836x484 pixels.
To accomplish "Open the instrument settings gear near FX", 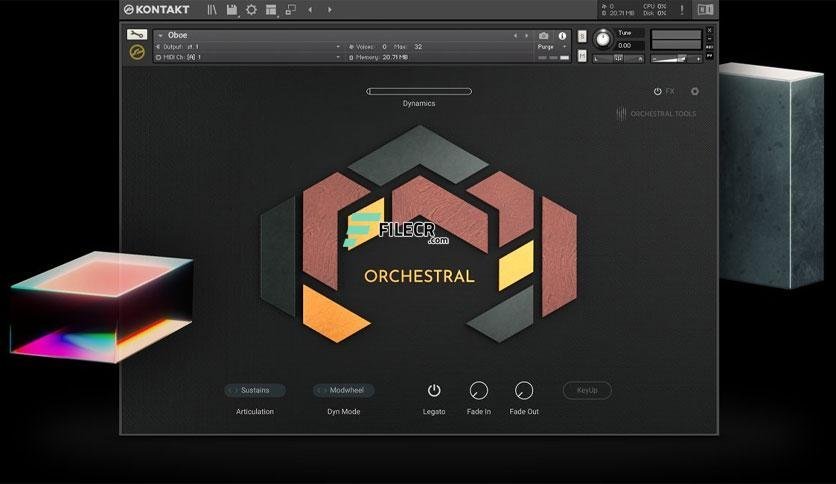I will click(x=695, y=91).
